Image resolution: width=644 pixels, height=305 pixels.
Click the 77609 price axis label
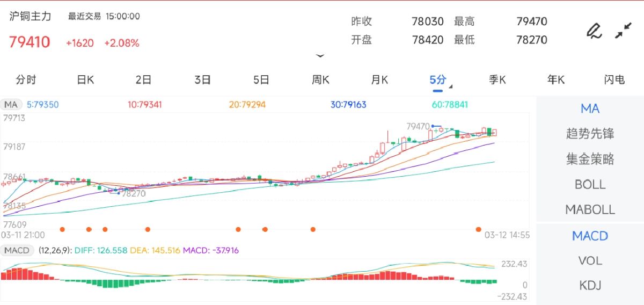tap(14, 225)
